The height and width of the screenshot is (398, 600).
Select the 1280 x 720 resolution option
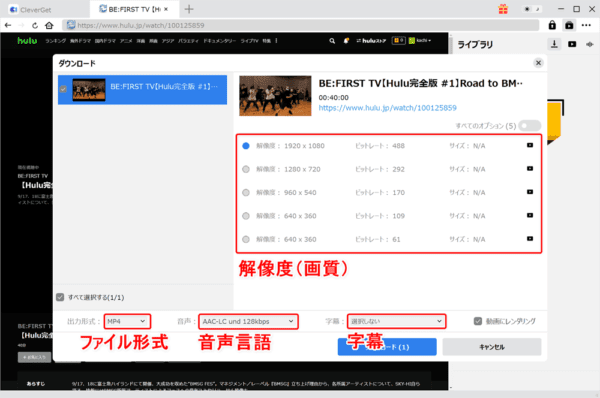point(246,169)
